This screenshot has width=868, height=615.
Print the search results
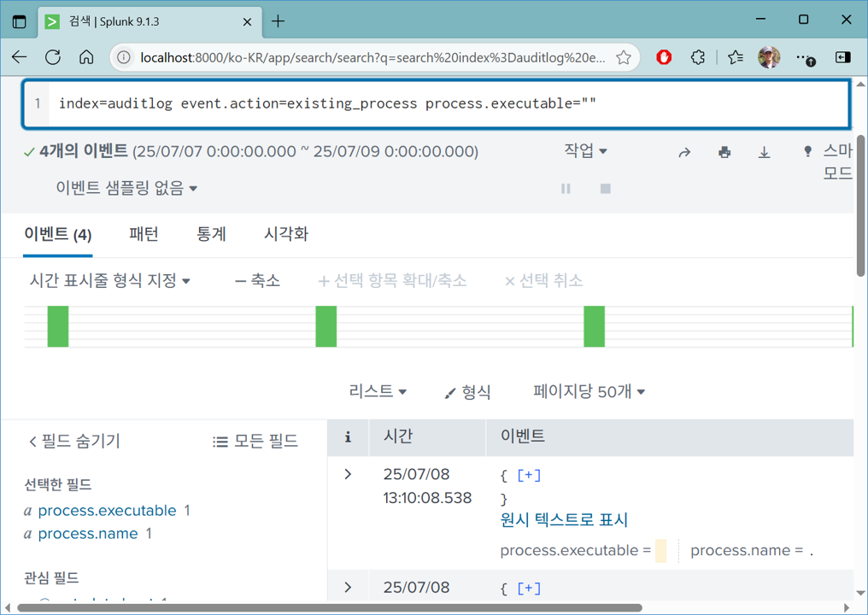pos(724,152)
